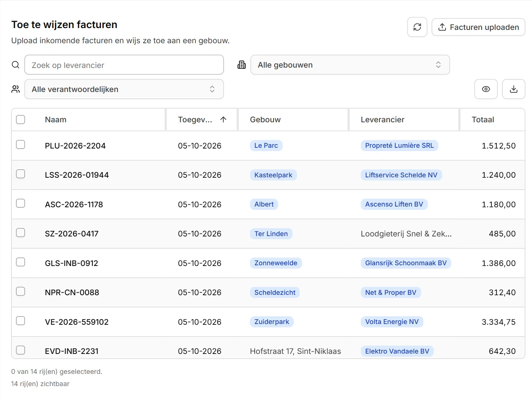
Task: Select the LSS-2026-01944 row checkbox
Action: (21, 174)
